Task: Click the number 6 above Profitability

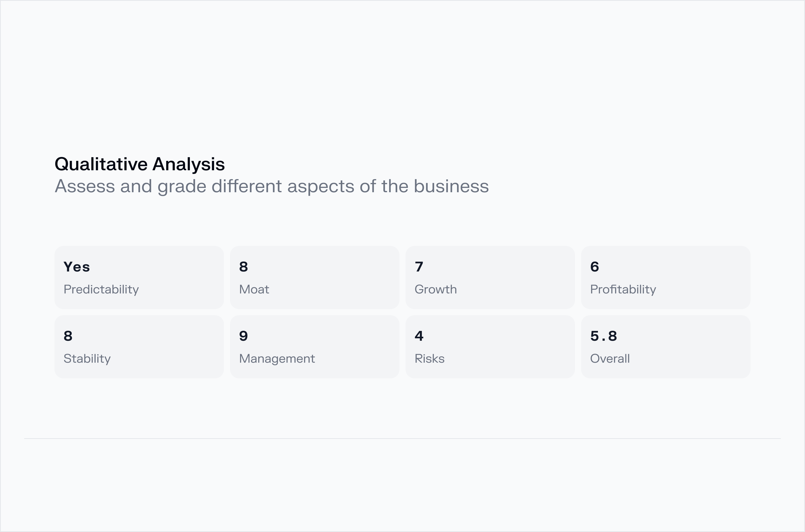Action: [594, 267]
